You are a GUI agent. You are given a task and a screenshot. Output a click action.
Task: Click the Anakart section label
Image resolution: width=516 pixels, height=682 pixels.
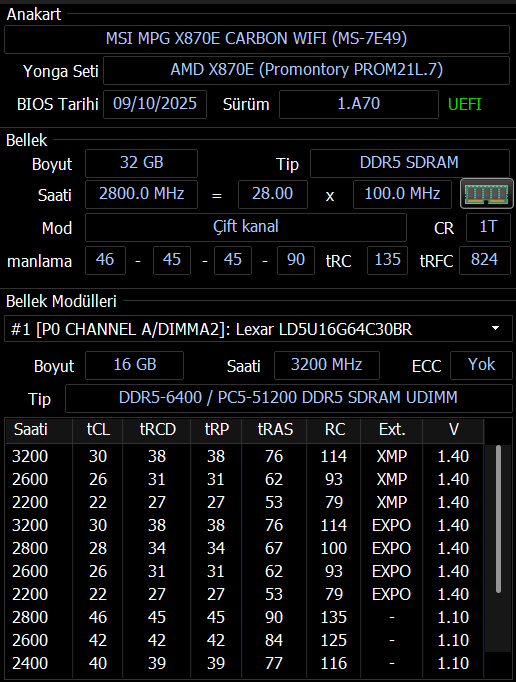(34, 15)
